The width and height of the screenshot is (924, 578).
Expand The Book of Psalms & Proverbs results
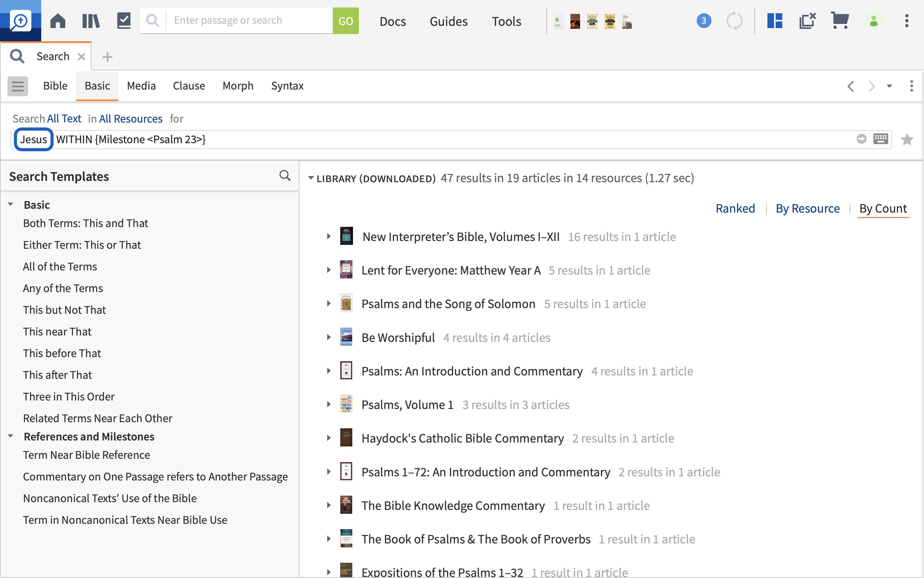[x=329, y=539]
